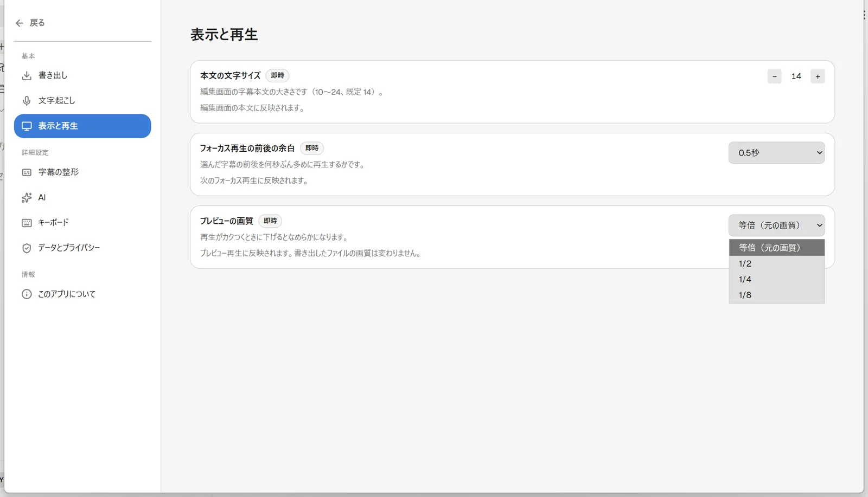
Task: Select the 表示と再生 sidebar item
Action: pyautogui.click(x=82, y=126)
